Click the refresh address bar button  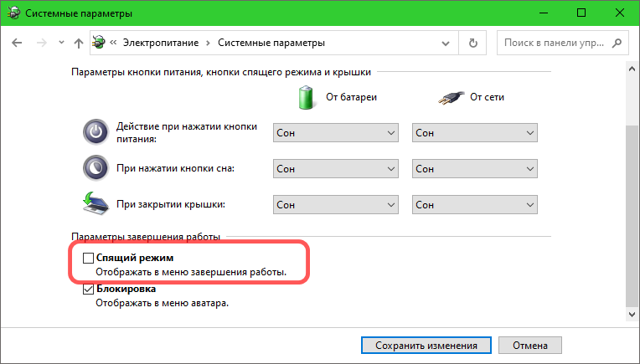[473, 43]
